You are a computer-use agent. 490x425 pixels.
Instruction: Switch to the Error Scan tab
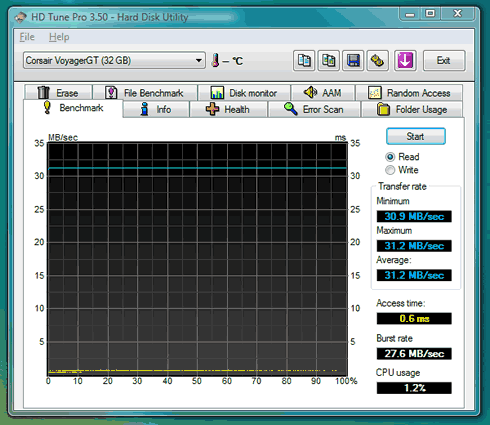pyautogui.click(x=314, y=109)
